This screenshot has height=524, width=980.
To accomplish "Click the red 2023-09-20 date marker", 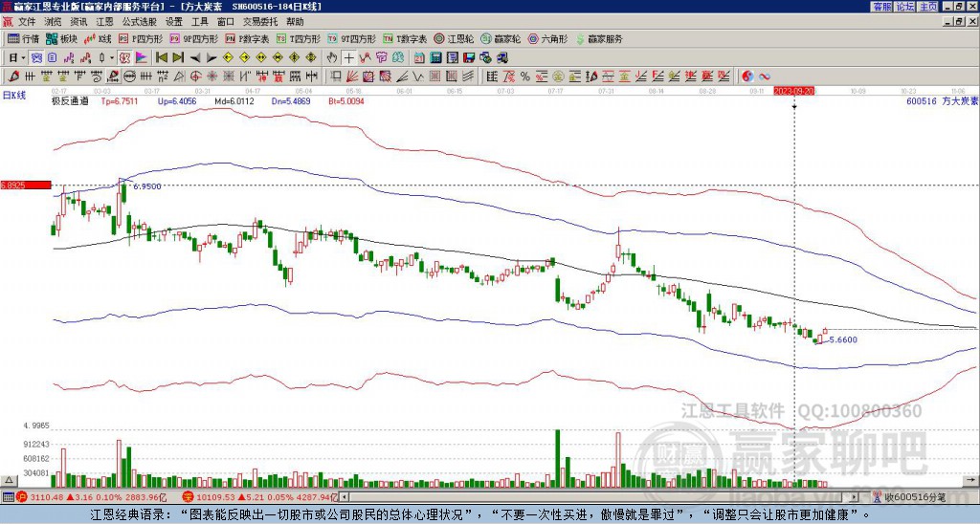I will tap(793, 91).
